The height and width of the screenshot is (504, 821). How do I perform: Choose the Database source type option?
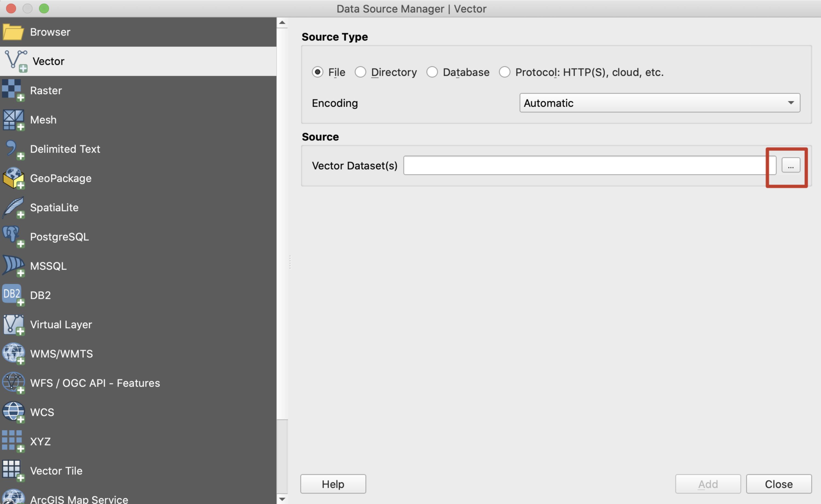[x=432, y=72]
